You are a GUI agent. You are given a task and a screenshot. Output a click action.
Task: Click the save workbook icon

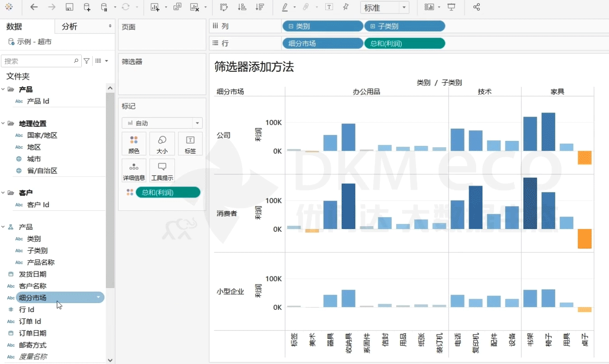tap(69, 7)
